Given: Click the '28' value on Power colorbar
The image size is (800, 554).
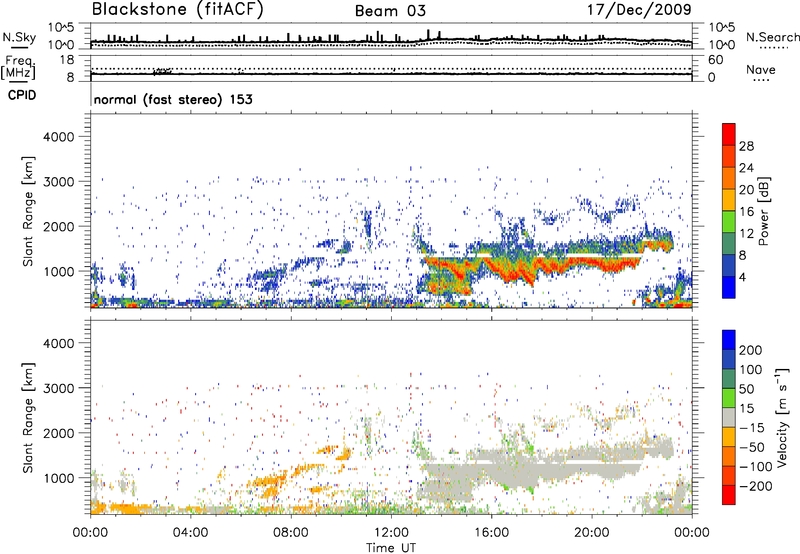Looking at the screenshot, I should (x=746, y=146).
